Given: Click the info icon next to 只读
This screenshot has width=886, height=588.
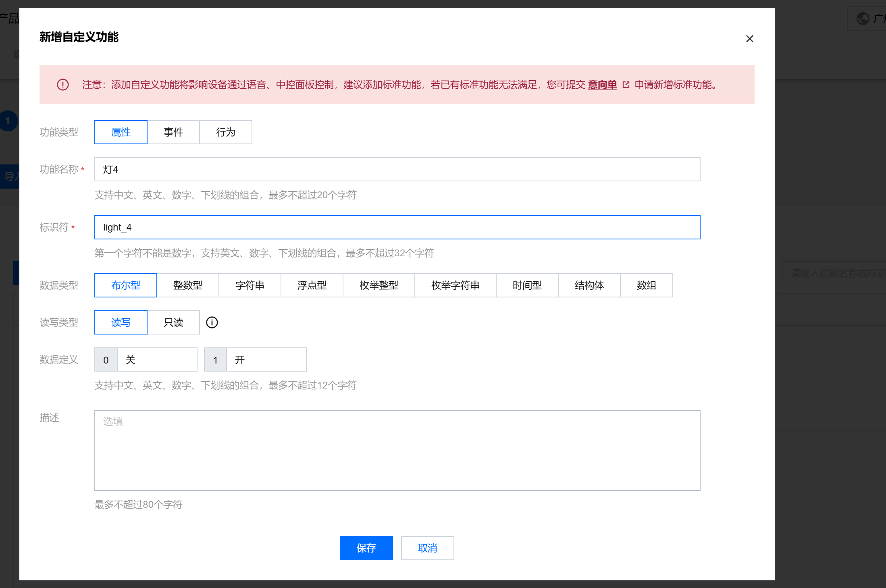Looking at the screenshot, I should click(212, 322).
